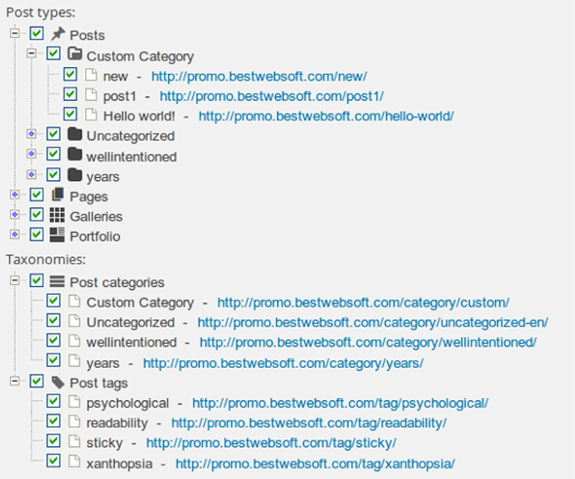Select the years item under Posts
The image size is (575, 479).
[103, 177]
